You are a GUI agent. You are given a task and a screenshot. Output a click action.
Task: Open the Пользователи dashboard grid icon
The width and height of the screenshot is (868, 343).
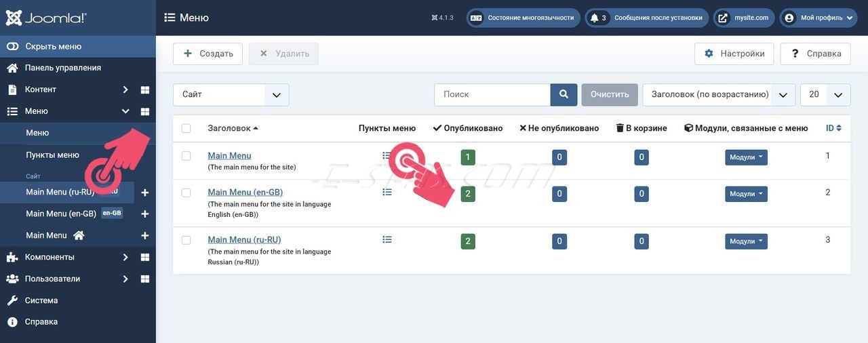pos(145,279)
